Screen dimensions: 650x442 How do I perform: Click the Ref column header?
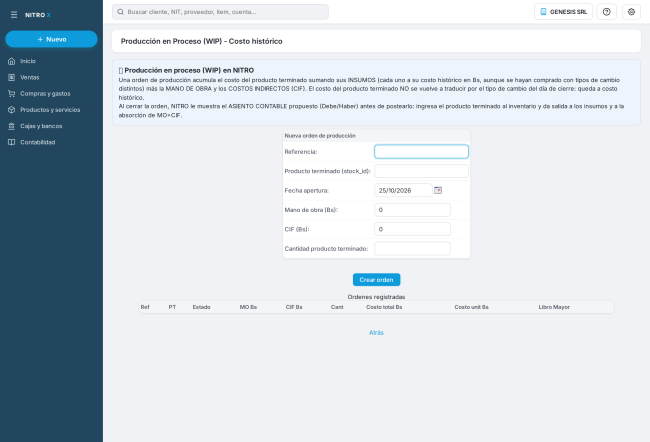click(145, 307)
